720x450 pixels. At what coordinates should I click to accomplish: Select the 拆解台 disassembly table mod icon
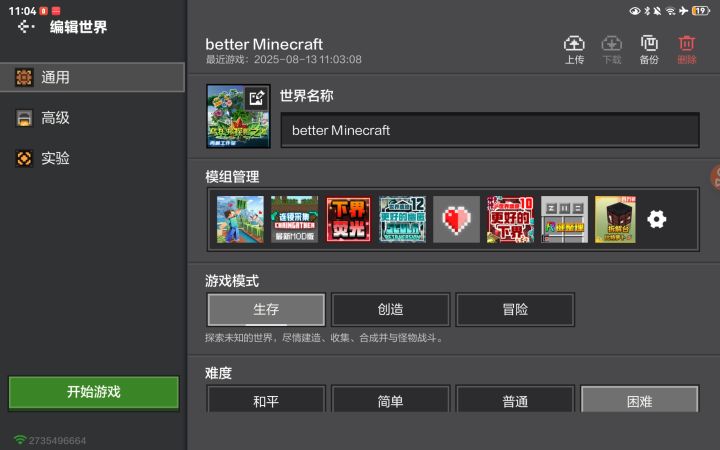pyautogui.click(x=615, y=219)
